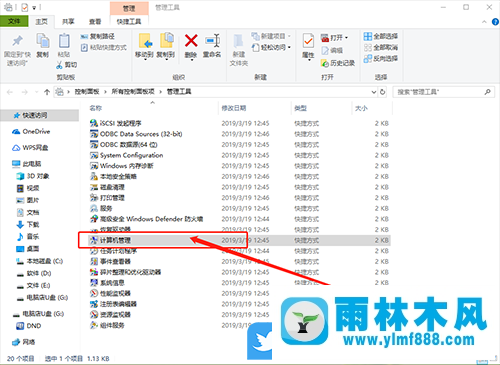Open the recent locations dropdown arrow
This screenshot has height=365, width=500.
coord(36,92)
